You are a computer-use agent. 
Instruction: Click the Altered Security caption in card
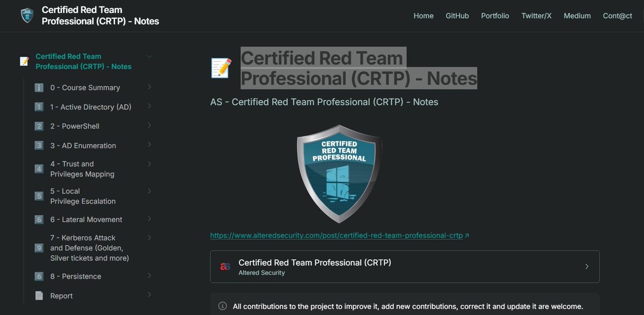pyautogui.click(x=261, y=273)
